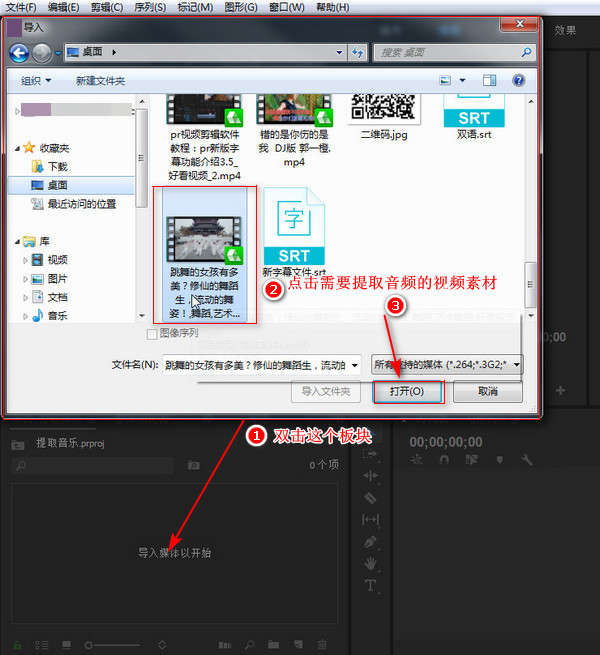Open the 剪辑(C) menu
The image size is (600, 655).
pos(107,8)
